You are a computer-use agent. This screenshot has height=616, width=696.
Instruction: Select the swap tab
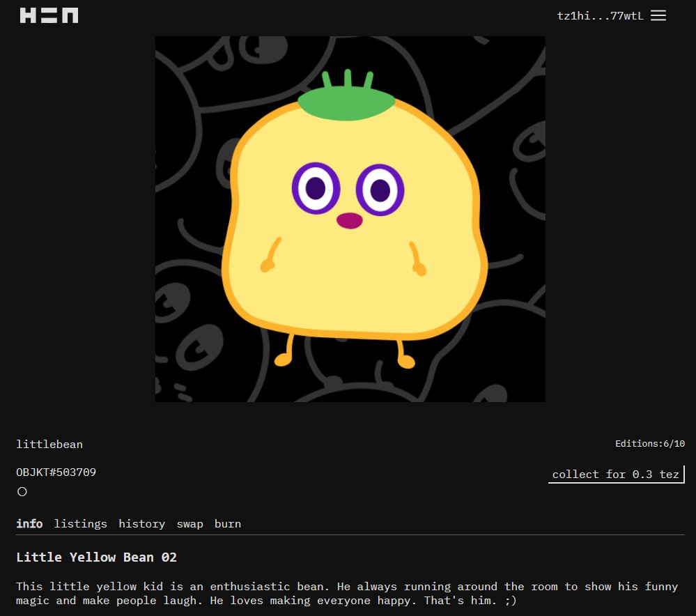coord(190,523)
